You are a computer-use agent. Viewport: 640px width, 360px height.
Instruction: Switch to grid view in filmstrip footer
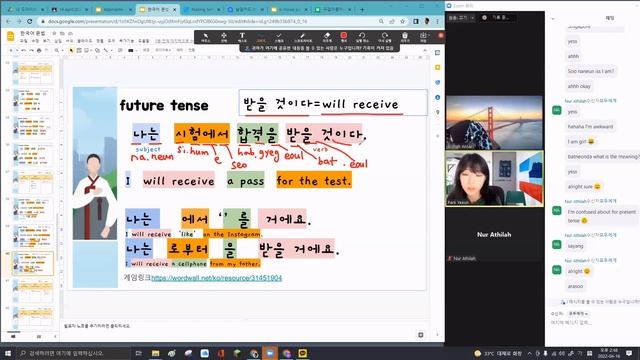pyautogui.click(x=39, y=337)
